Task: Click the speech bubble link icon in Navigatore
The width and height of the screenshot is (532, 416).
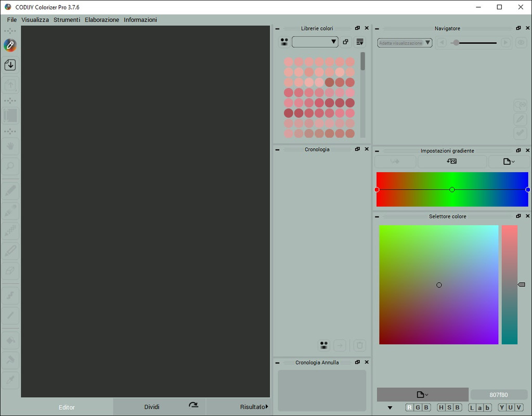Action: [x=520, y=105]
